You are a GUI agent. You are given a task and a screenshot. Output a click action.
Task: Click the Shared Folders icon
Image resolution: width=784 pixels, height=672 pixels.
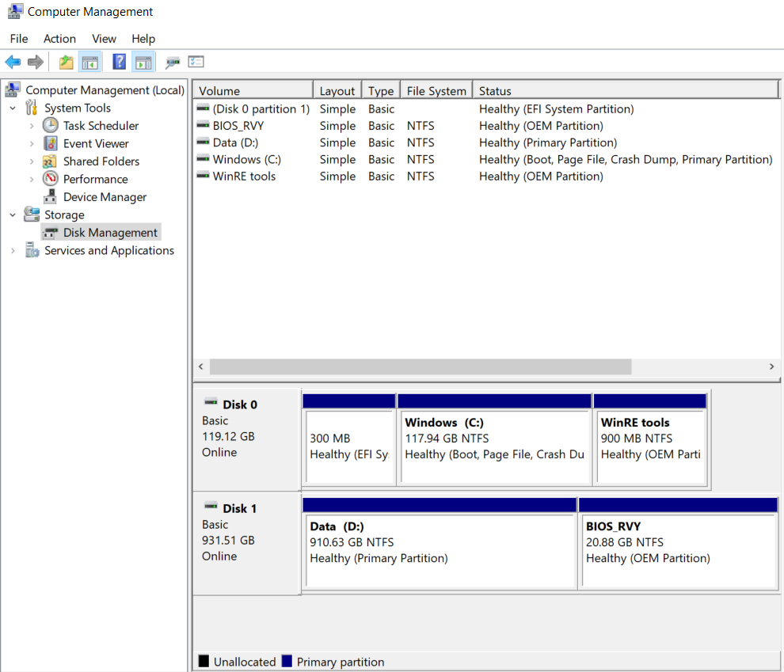pos(50,161)
